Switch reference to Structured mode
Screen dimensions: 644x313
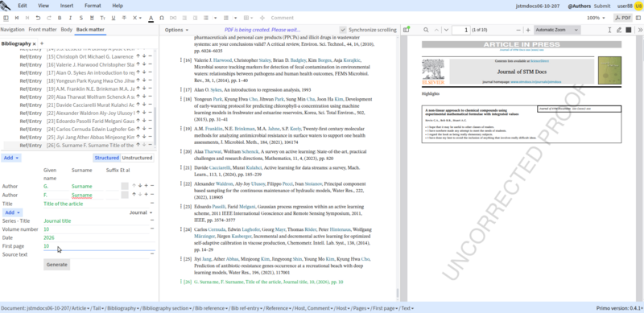(x=106, y=158)
